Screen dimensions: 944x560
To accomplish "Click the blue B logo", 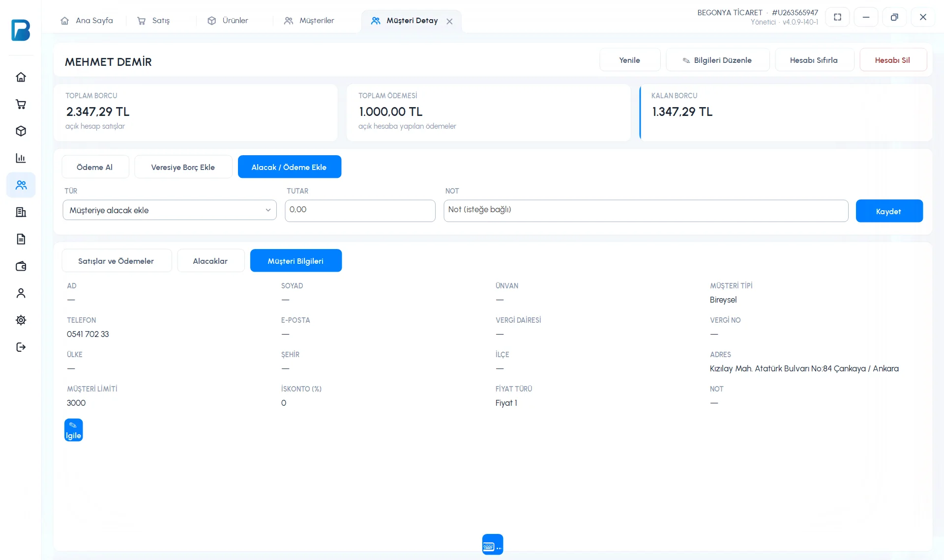I will pos(21,30).
